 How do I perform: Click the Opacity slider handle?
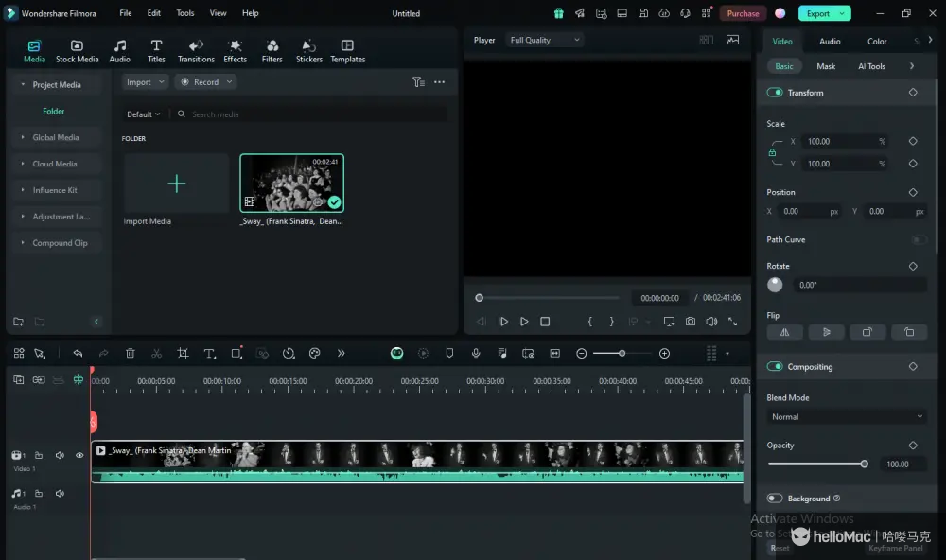[864, 464]
